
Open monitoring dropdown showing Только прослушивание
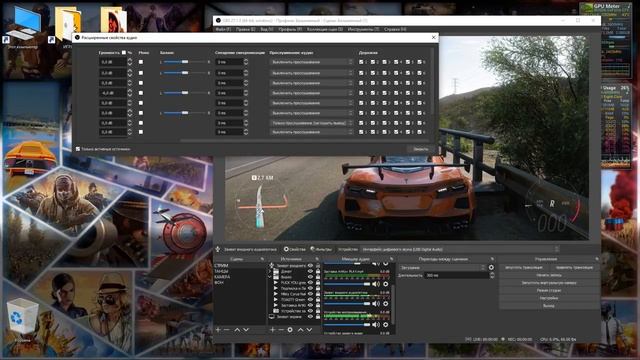coord(311,123)
